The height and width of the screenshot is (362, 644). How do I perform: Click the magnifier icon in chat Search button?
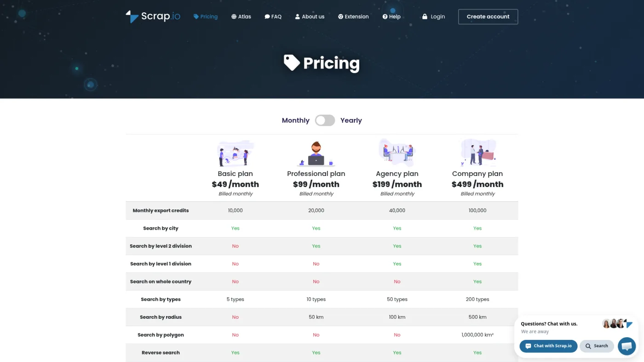click(588, 346)
